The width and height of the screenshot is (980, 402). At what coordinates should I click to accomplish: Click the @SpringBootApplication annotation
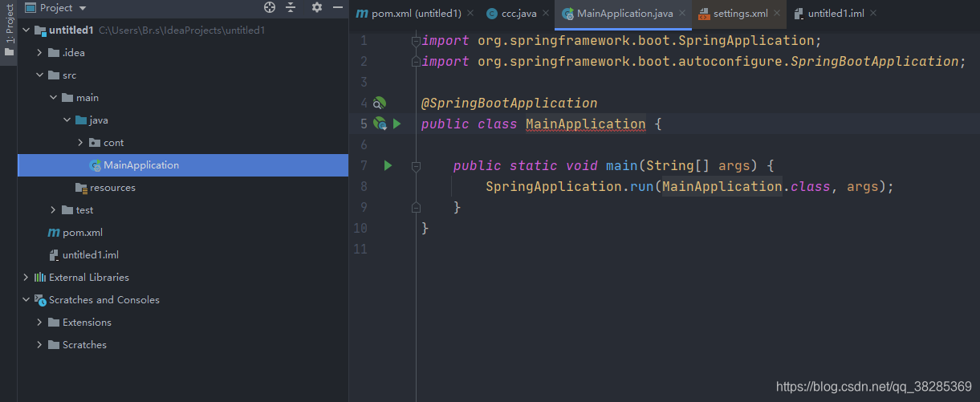point(509,103)
